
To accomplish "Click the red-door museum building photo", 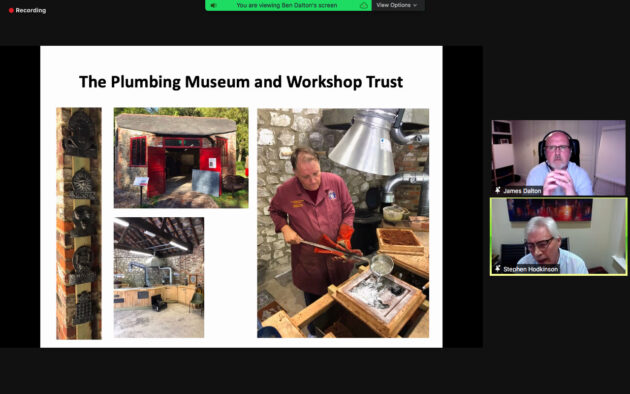I will pyautogui.click(x=181, y=157).
